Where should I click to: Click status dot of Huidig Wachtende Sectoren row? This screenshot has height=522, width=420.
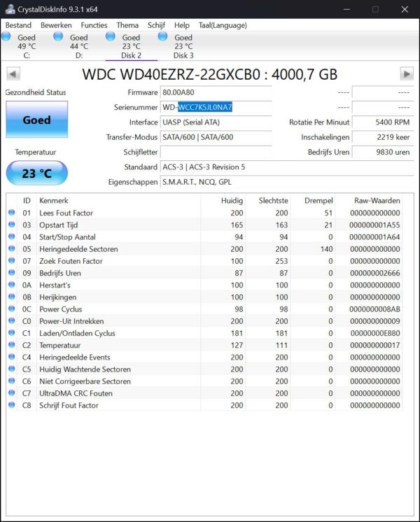[x=12, y=369]
